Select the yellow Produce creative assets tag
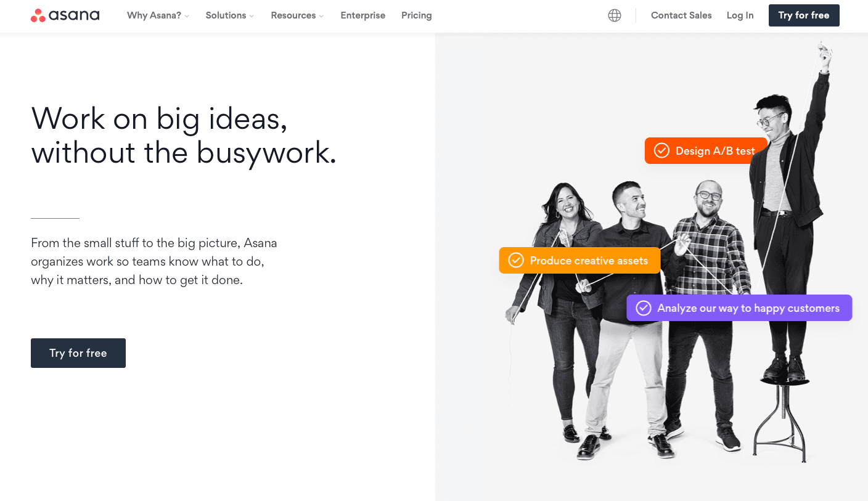Image resolution: width=868 pixels, height=501 pixels. [x=579, y=261]
